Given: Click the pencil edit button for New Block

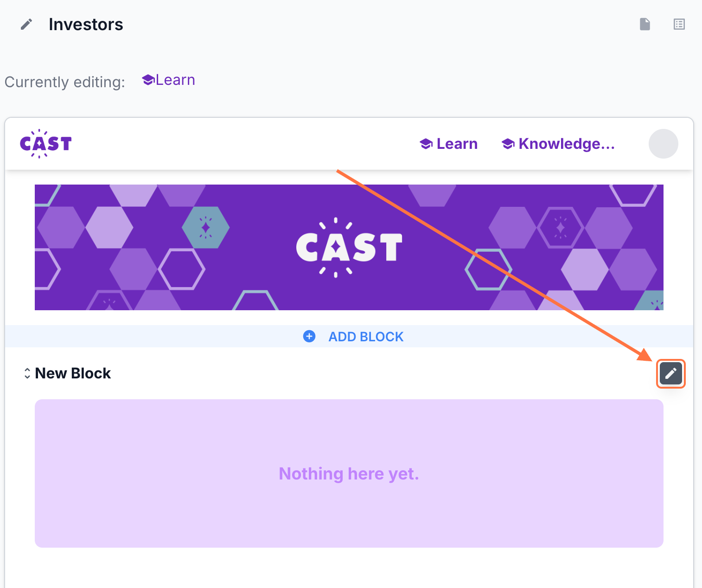Looking at the screenshot, I should tap(670, 373).
